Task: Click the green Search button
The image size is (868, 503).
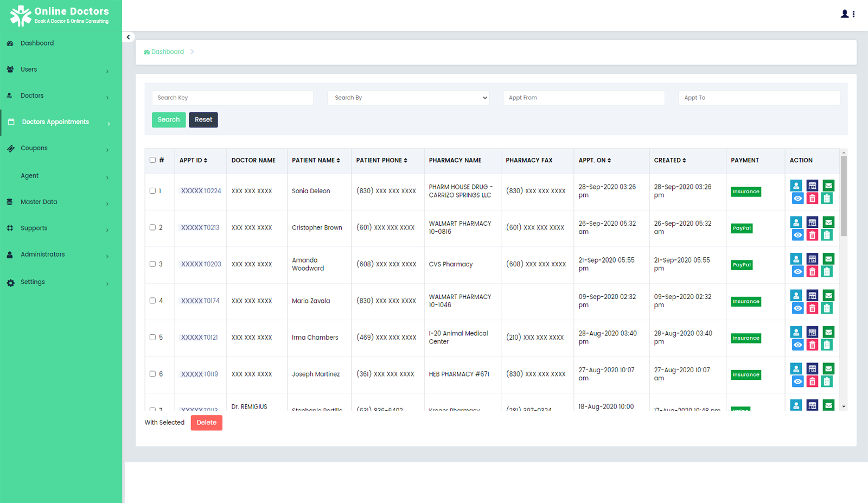Action: (169, 120)
